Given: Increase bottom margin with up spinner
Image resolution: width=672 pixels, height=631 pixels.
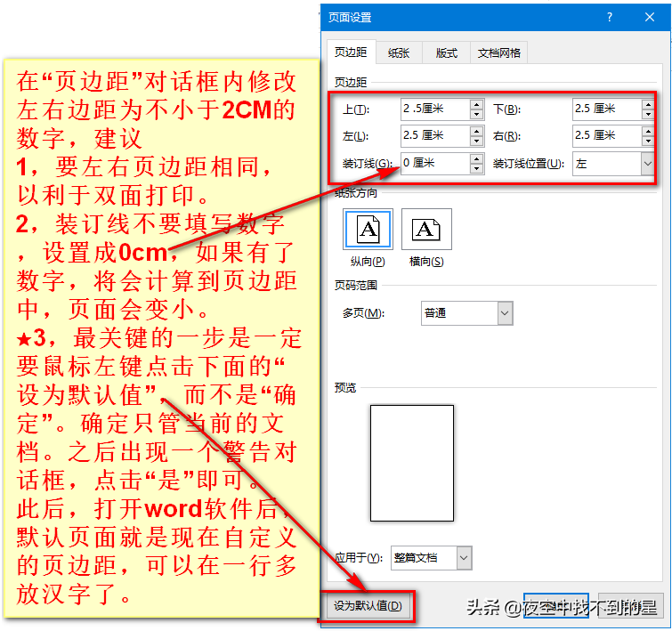Looking at the screenshot, I should pos(648,104).
